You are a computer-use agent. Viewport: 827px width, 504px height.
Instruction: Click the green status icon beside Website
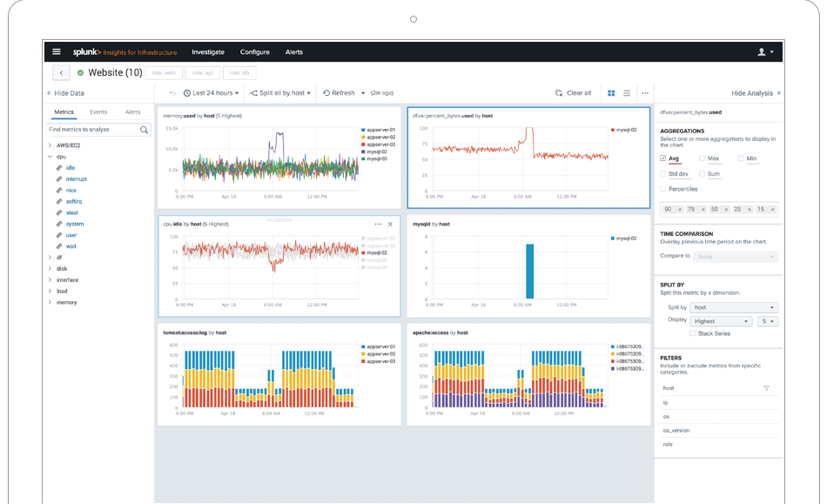80,73
